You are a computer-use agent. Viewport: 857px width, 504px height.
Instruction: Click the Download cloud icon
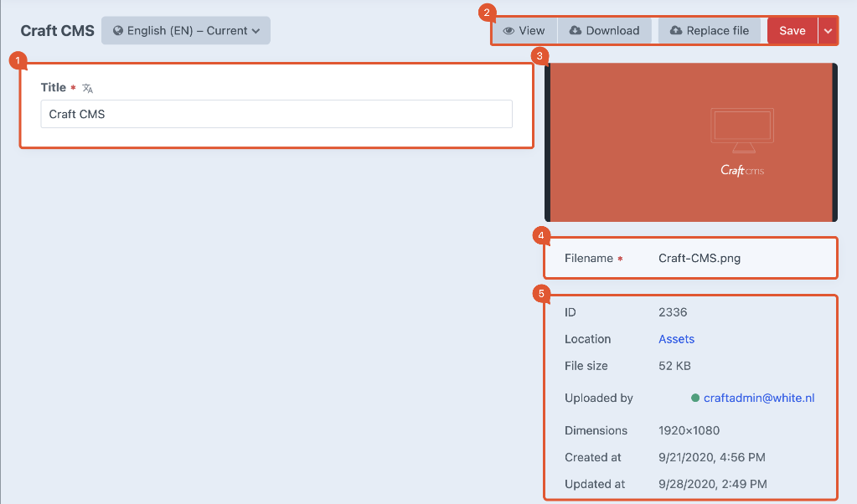click(x=576, y=31)
